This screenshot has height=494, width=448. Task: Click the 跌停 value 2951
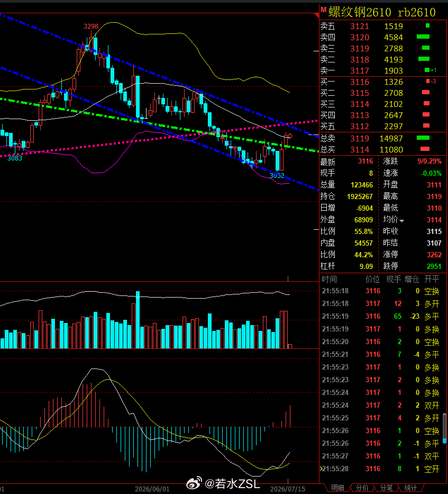[434, 266]
